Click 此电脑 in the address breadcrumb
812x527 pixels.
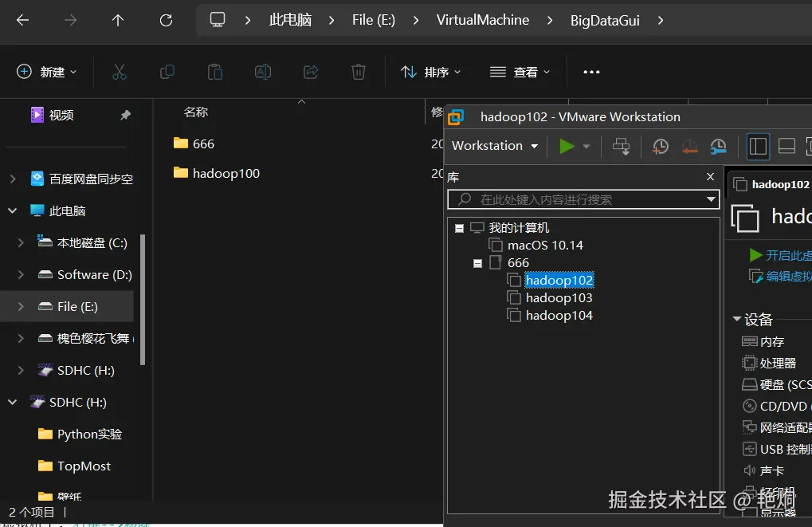(x=291, y=20)
